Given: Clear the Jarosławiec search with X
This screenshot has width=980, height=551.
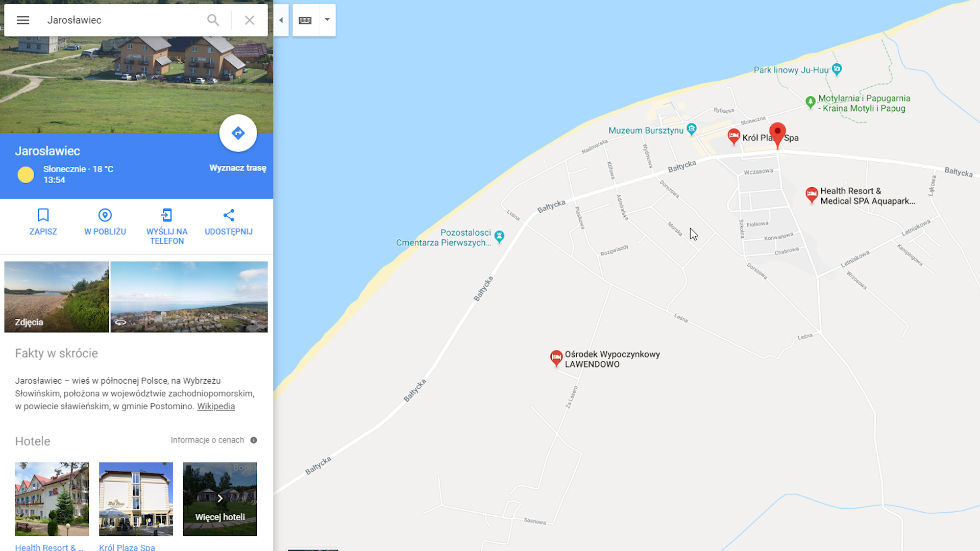Looking at the screenshot, I should [250, 20].
